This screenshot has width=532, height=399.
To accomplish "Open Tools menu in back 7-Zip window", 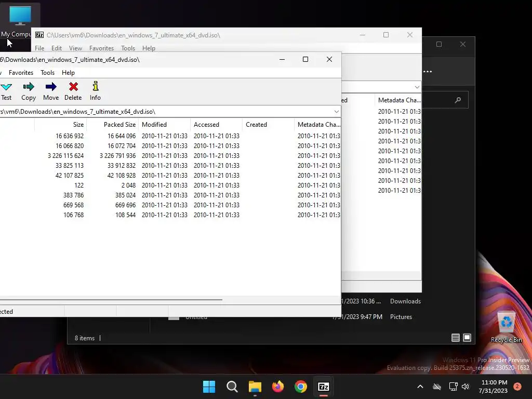I will pyautogui.click(x=128, y=48).
